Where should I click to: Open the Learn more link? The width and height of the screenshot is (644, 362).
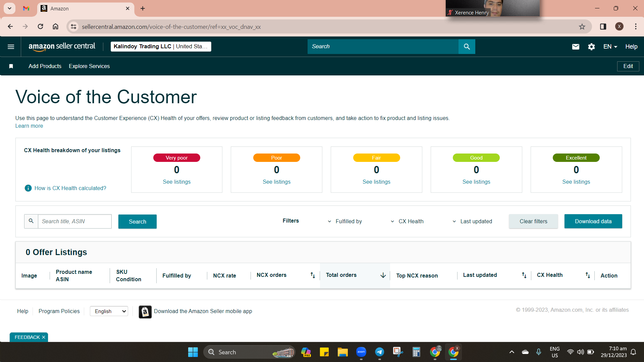coord(29,126)
